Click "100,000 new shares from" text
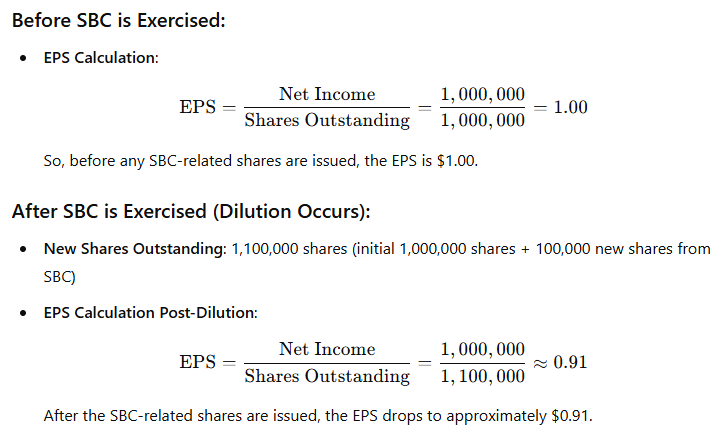Viewport: 714px width, 437px height. [622, 249]
